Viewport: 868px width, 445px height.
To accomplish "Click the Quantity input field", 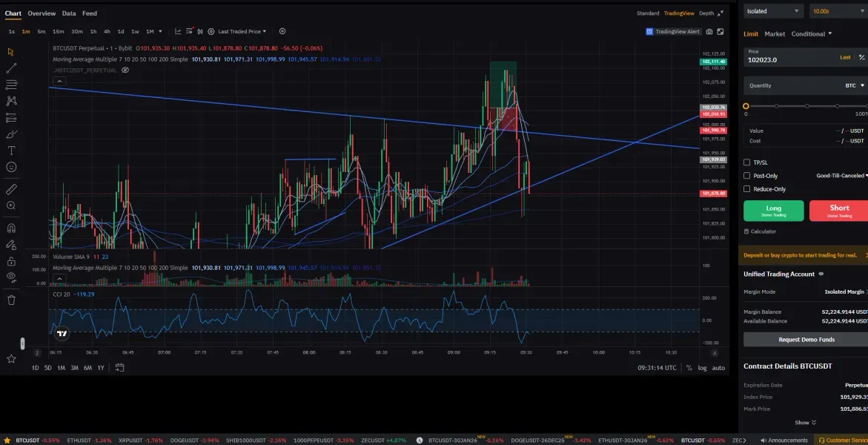I will click(806, 85).
